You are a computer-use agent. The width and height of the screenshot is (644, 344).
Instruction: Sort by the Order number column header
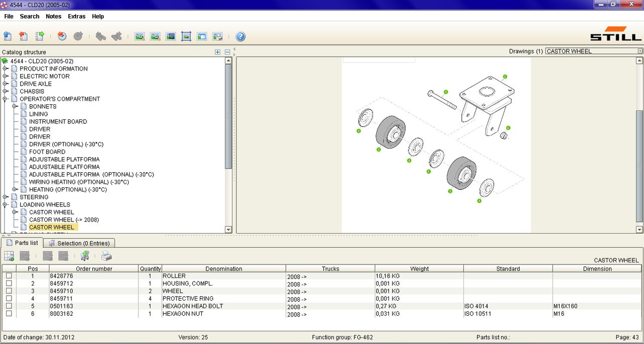coord(94,268)
